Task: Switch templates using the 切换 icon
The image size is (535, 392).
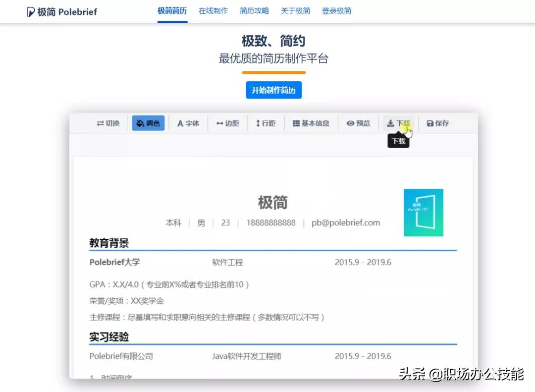Action: coord(107,123)
